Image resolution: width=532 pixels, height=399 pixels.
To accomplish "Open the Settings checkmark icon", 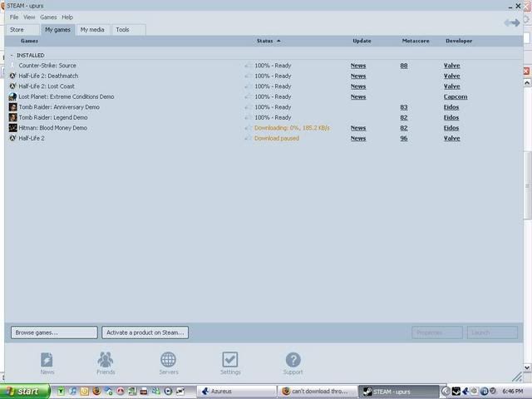I will (230, 362).
